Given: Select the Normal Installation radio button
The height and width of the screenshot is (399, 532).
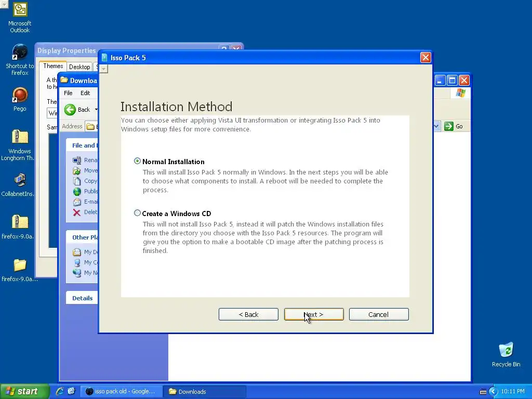Looking at the screenshot, I should pos(137,161).
